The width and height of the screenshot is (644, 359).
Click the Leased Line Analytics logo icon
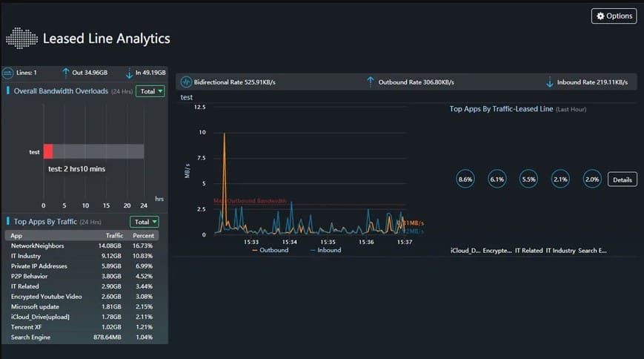pyautogui.click(x=21, y=39)
